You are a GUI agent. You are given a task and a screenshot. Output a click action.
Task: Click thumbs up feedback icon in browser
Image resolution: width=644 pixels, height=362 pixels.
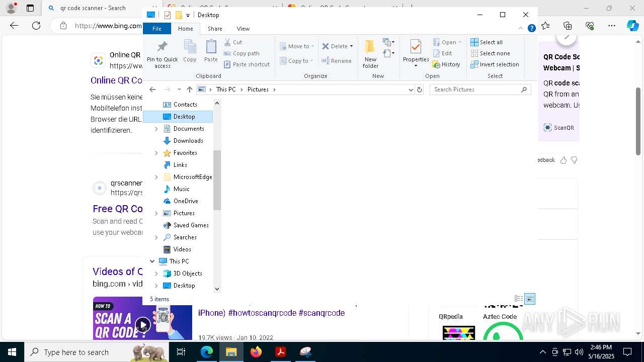click(x=563, y=160)
